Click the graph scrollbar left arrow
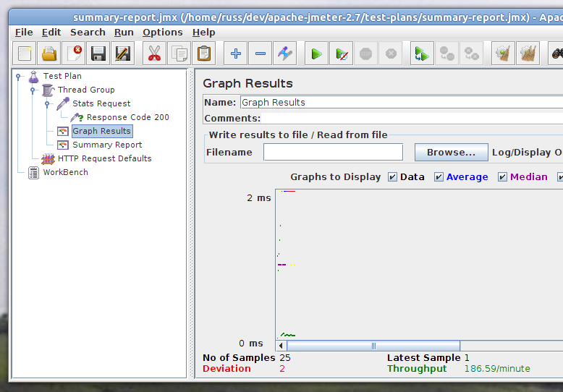The width and height of the screenshot is (563, 392). click(x=281, y=346)
